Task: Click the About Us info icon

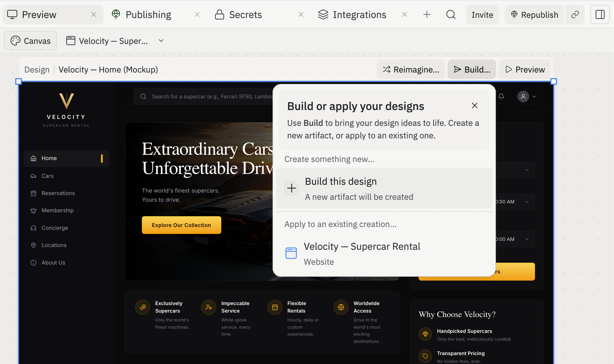Action: tap(33, 263)
